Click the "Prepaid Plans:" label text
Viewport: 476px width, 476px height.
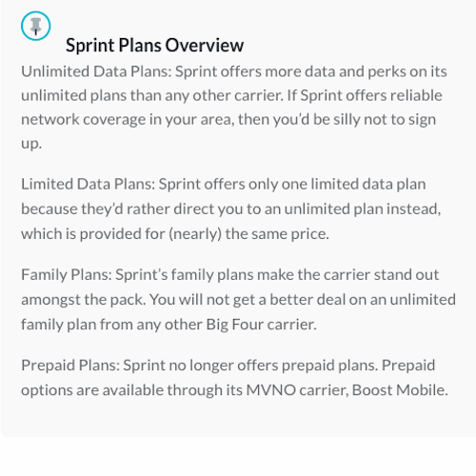click(70, 366)
